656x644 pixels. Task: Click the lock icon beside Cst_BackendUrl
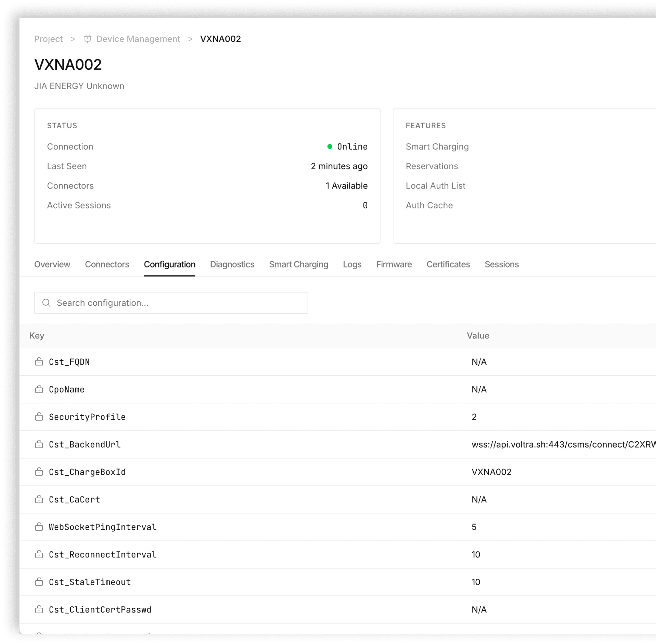(x=39, y=444)
